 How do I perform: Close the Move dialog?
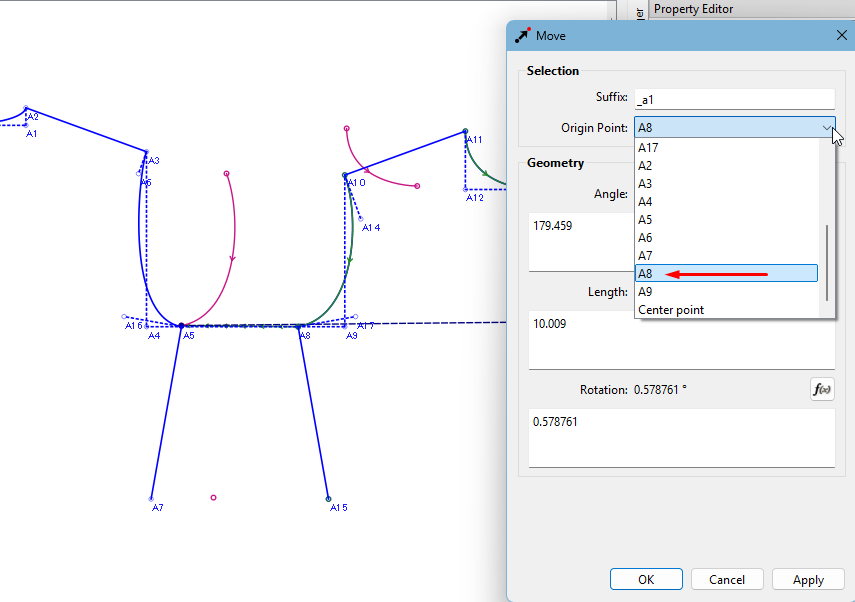pyautogui.click(x=841, y=35)
